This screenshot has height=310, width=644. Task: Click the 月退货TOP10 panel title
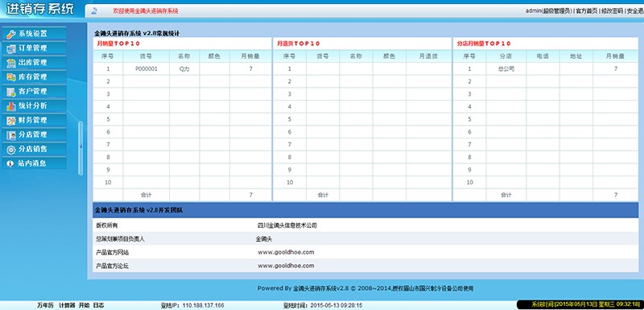pos(298,43)
